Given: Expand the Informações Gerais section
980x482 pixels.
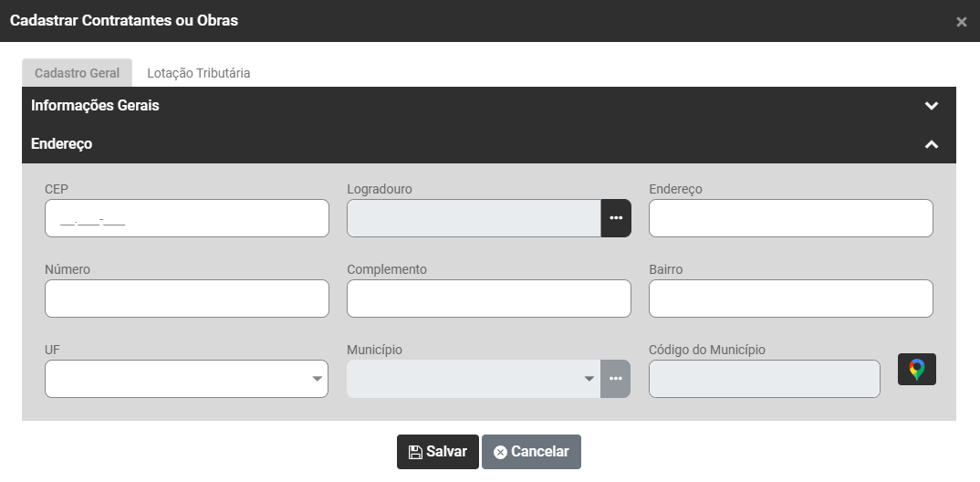Looking at the screenshot, I should coord(931,106).
